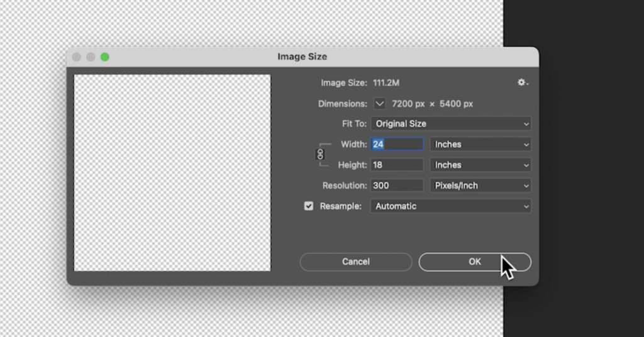This screenshot has width=644, height=337.
Task: Change the Width units dropdown from Inches
Action: pos(480,144)
